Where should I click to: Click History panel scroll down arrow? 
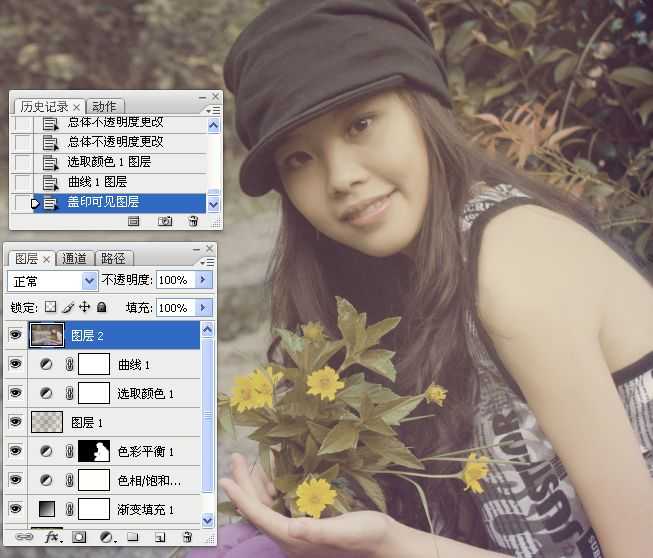pyautogui.click(x=213, y=204)
